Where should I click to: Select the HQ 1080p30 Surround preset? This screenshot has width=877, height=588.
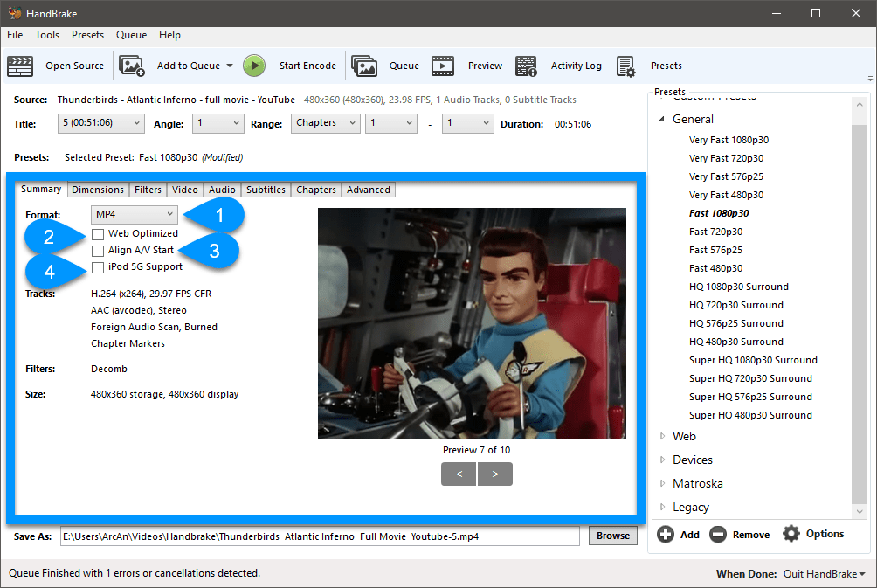[x=739, y=287]
